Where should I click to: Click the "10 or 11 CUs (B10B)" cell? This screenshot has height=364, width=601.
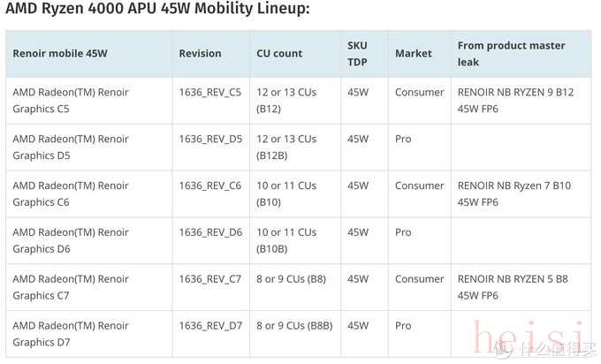pos(286,240)
